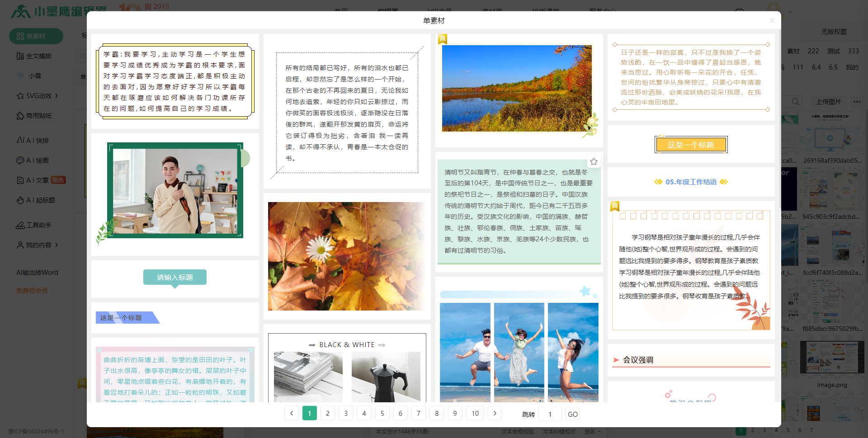
Task: Go to the next page arrow
Action: coord(495,413)
